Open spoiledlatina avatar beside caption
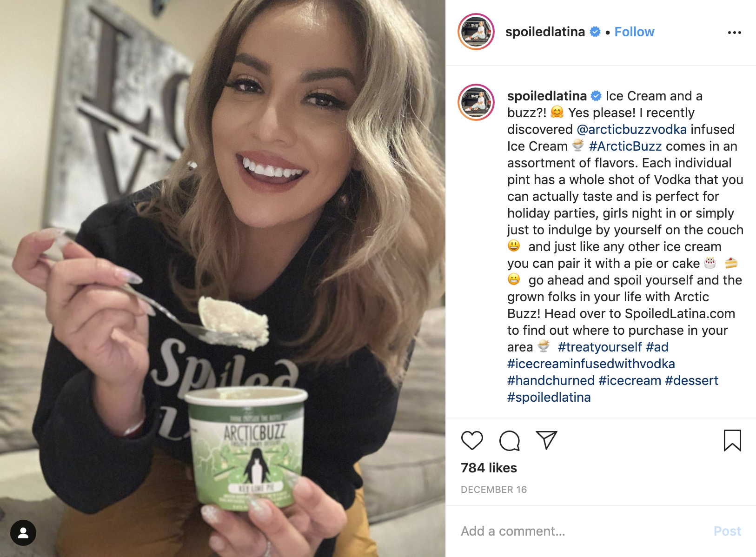Image resolution: width=756 pixels, height=557 pixels. tap(476, 102)
